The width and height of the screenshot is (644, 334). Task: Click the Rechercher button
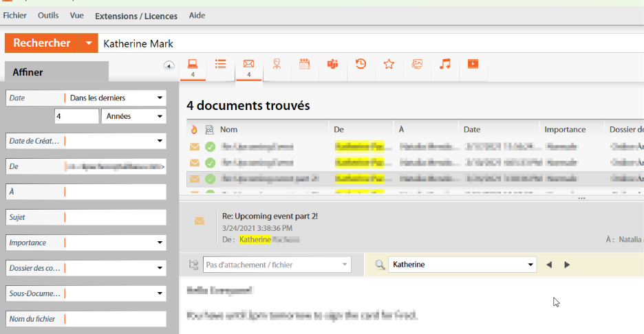click(x=41, y=43)
